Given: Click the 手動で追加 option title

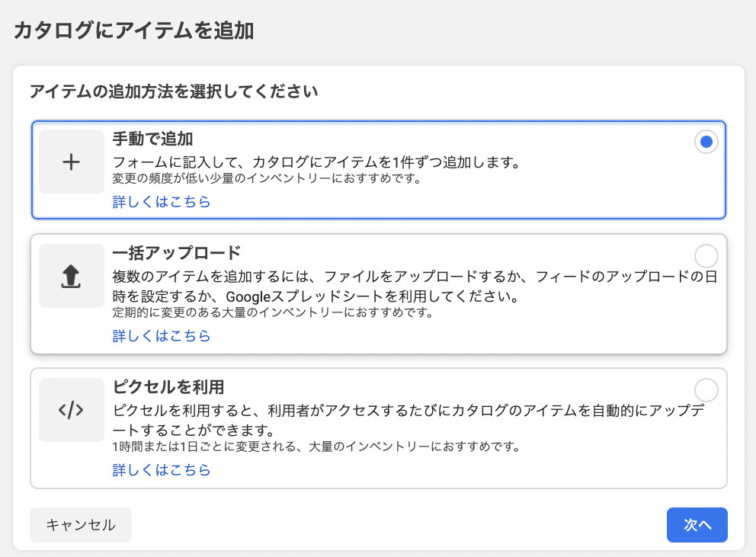Looking at the screenshot, I should [152, 139].
